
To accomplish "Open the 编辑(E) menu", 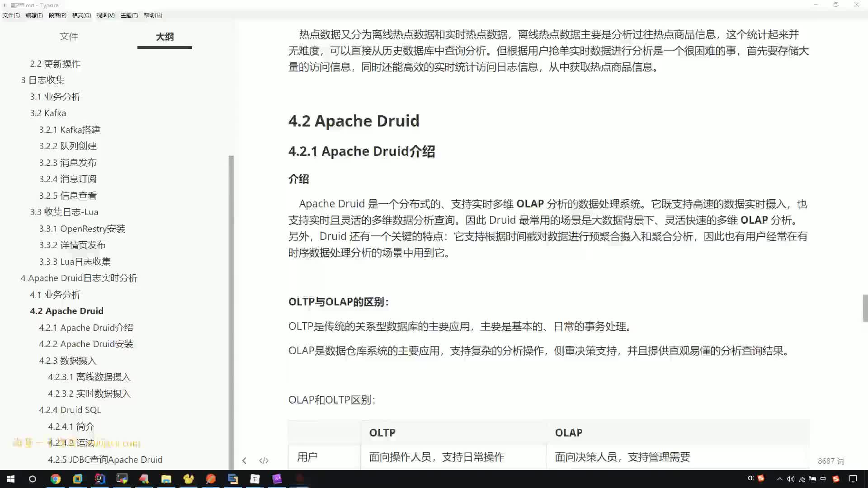I will pos(34,15).
